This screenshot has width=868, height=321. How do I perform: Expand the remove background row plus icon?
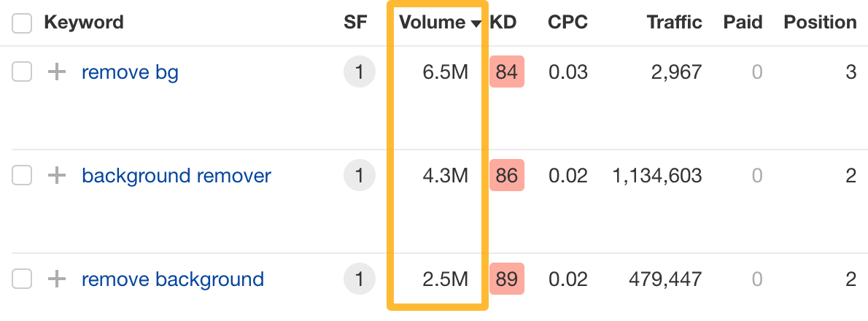56,279
